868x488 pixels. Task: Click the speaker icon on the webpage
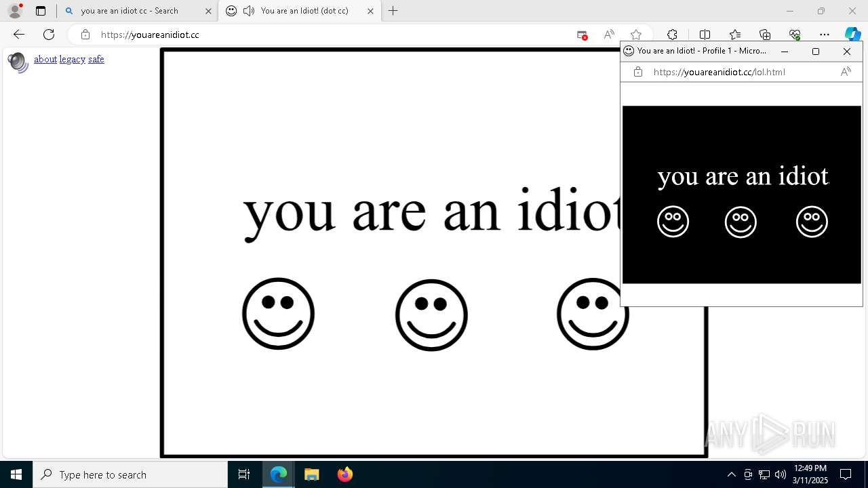tap(18, 62)
